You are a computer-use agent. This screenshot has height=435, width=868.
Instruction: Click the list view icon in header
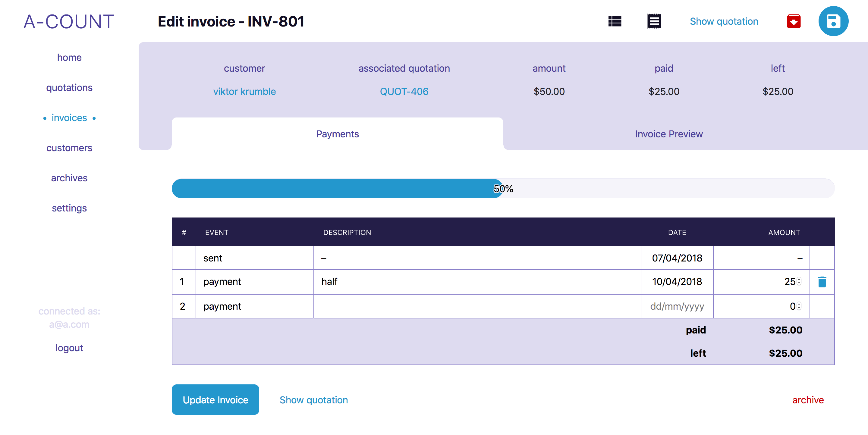coord(615,21)
